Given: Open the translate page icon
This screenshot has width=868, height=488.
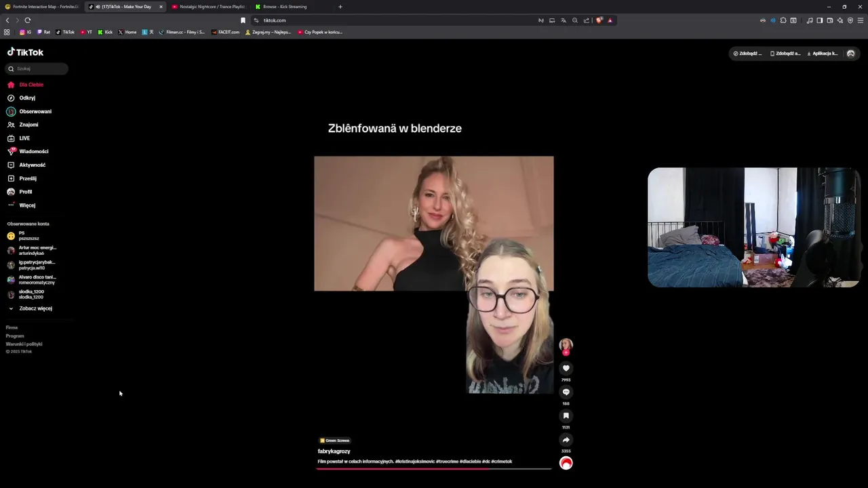Looking at the screenshot, I should point(564,20).
